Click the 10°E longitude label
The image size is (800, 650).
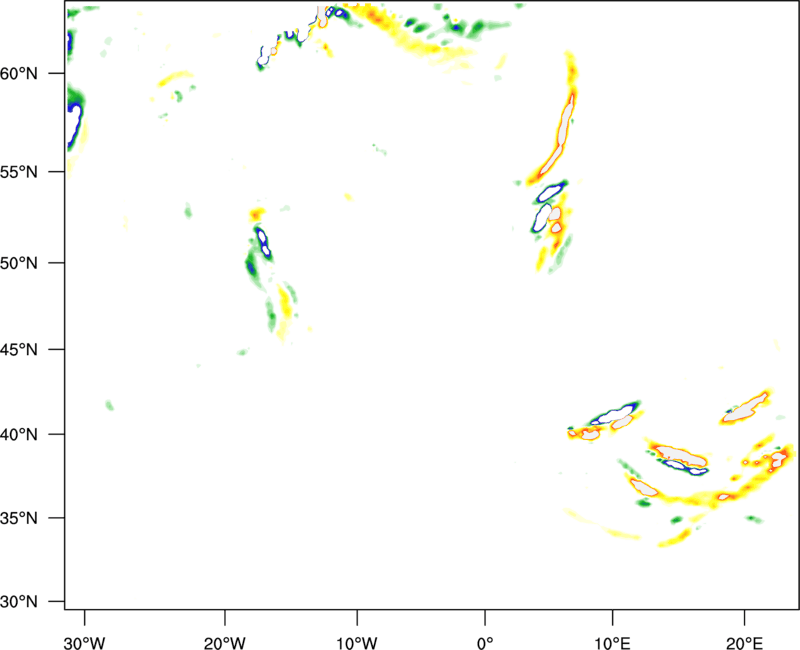(612, 630)
